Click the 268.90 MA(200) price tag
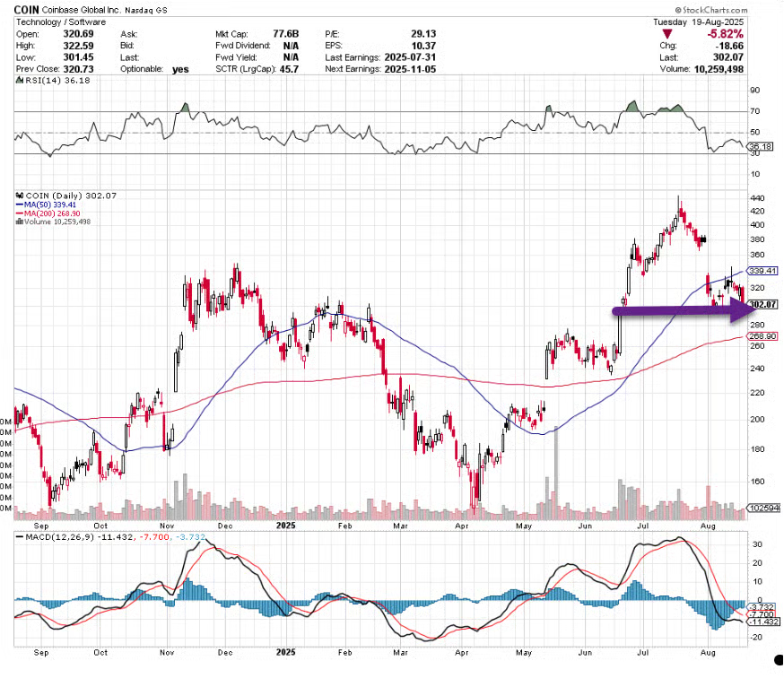This screenshot has height=678, width=784. pos(762,336)
